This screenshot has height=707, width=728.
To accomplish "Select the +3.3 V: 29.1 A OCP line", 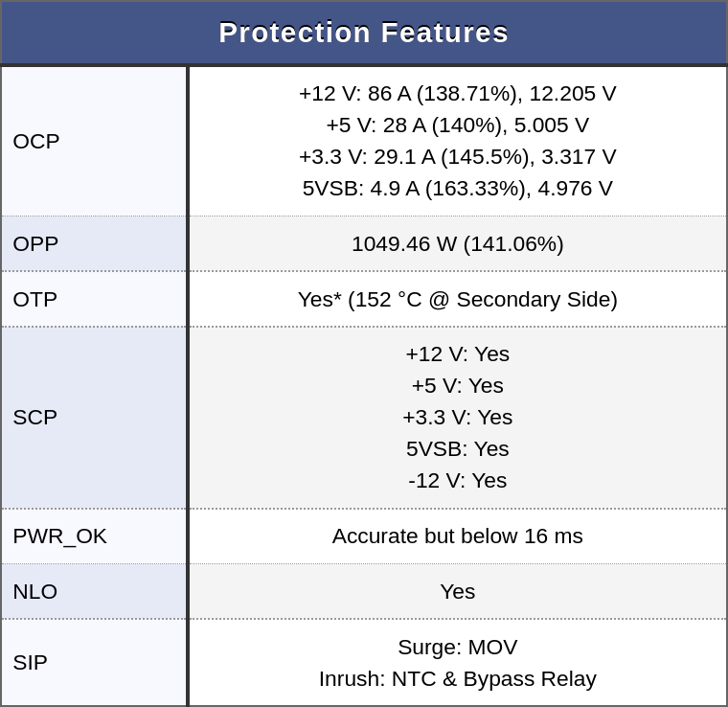I will (457, 156).
